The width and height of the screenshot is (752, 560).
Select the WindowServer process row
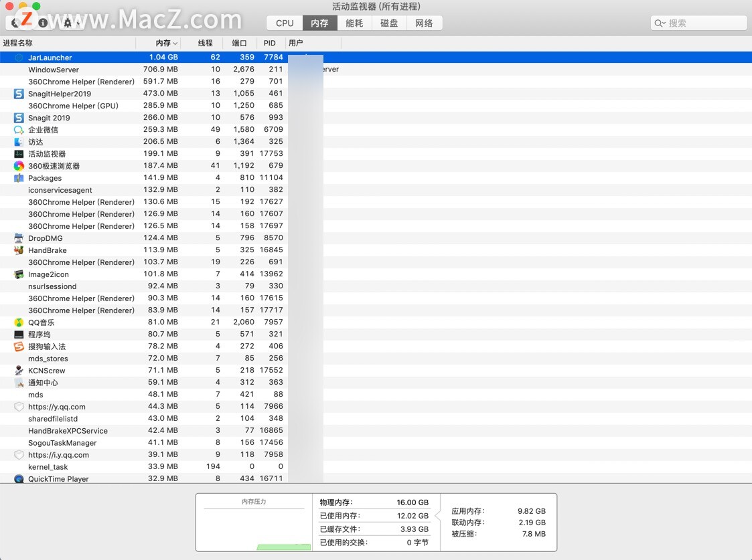pyautogui.click(x=376, y=70)
